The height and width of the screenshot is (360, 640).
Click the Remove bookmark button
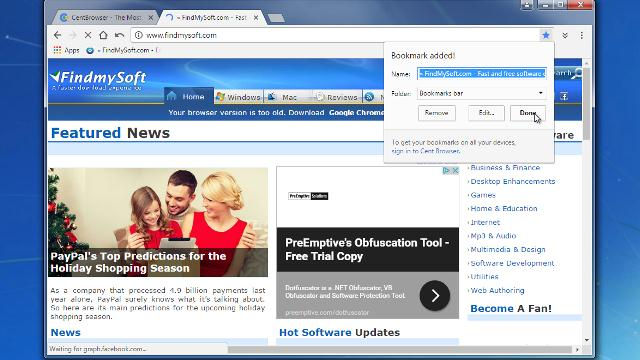437,113
